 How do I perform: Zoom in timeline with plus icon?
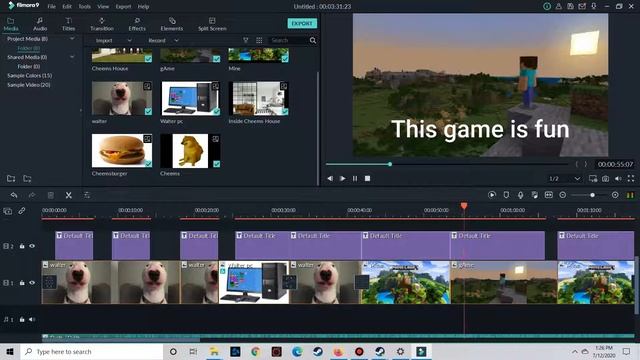point(615,195)
